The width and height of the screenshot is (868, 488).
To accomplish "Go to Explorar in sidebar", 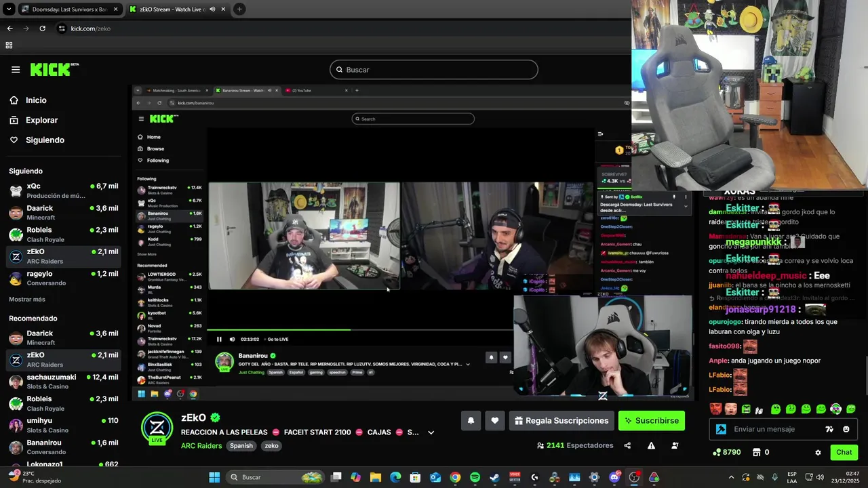I will (x=41, y=120).
